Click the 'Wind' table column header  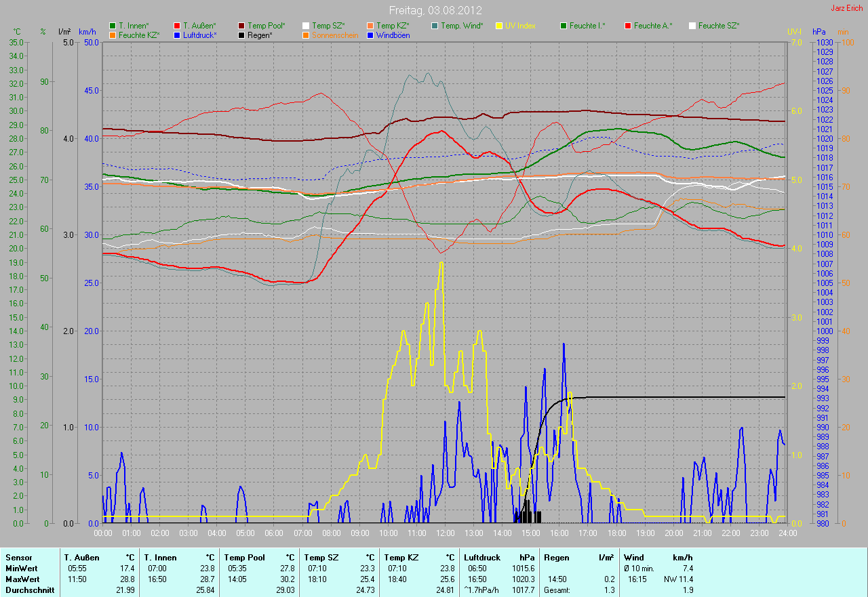coord(634,558)
